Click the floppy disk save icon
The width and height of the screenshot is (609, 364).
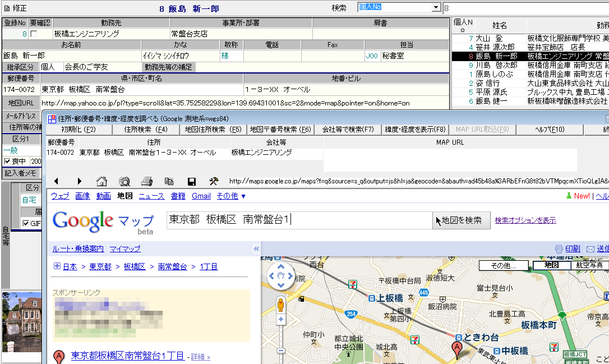(x=191, y=181)
